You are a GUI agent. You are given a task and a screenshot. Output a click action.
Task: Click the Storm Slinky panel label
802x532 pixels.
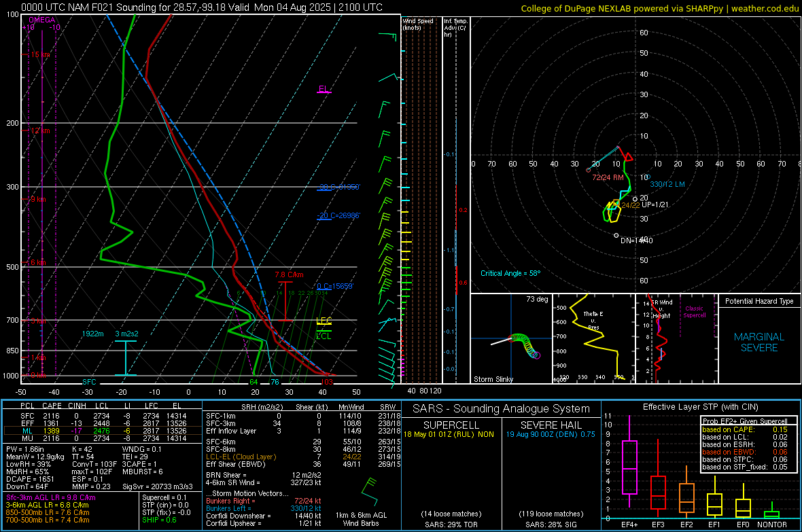(493, 379)
